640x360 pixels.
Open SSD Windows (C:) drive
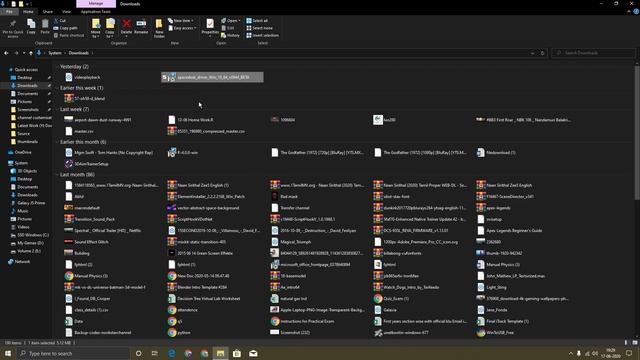tap(33, 235)
